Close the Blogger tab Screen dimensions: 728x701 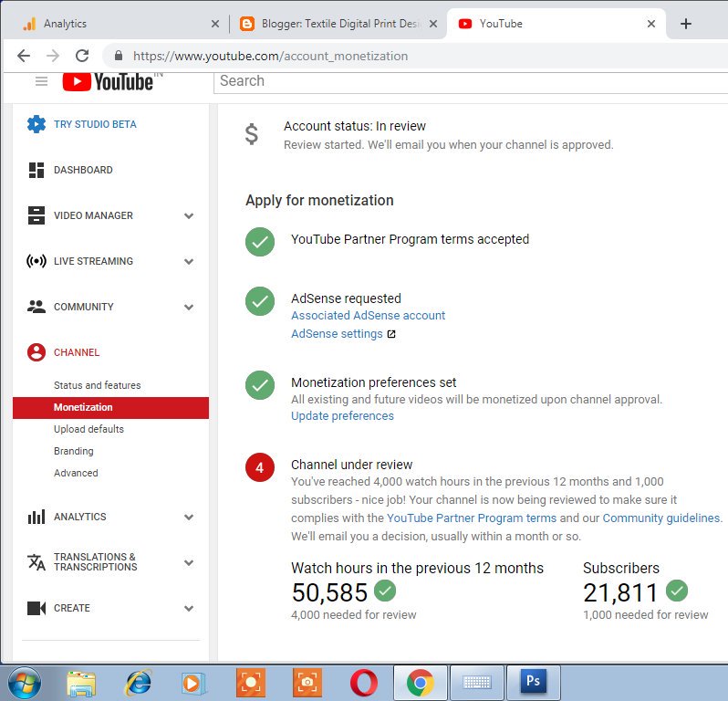pyautogui.click(x=433, y=24)
